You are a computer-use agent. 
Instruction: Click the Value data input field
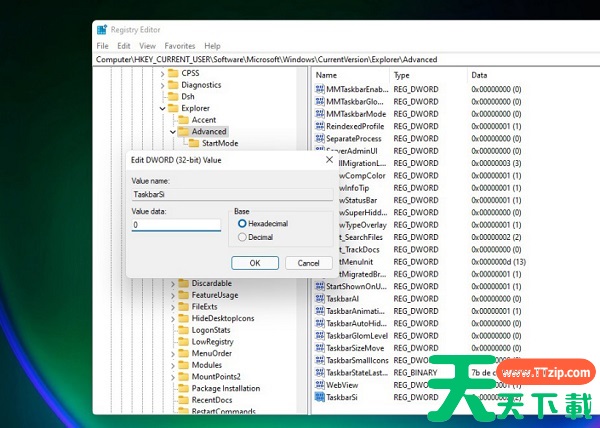tap(176, 225)
